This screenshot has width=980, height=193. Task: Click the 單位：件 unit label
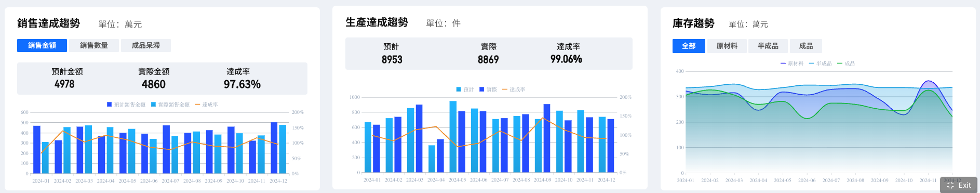[444, 23]
